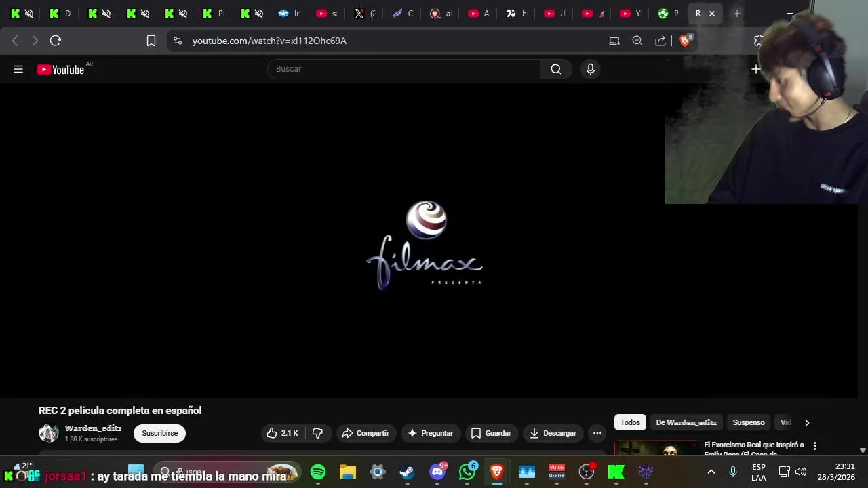Screen dimensions: 868x488
Task: Switch to the YouTube tab labeled A
Action: tap(479, 14)
